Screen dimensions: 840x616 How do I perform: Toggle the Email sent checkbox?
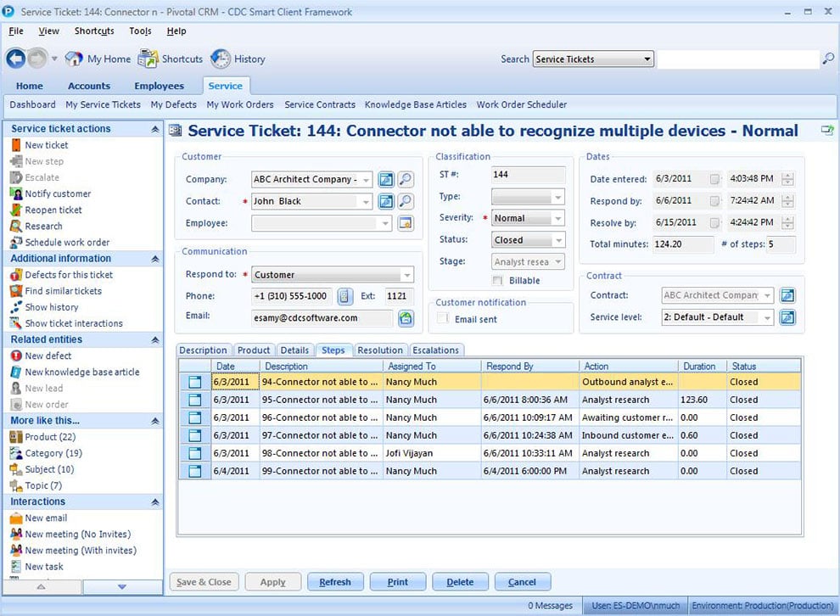click(x=443, y=319)
